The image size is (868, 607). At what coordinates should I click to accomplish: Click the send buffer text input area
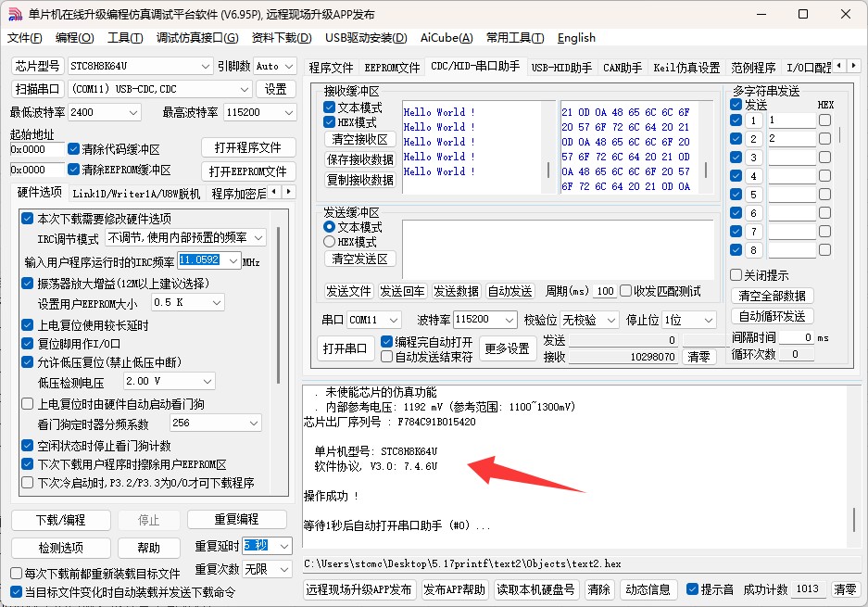tap(558, 249)
